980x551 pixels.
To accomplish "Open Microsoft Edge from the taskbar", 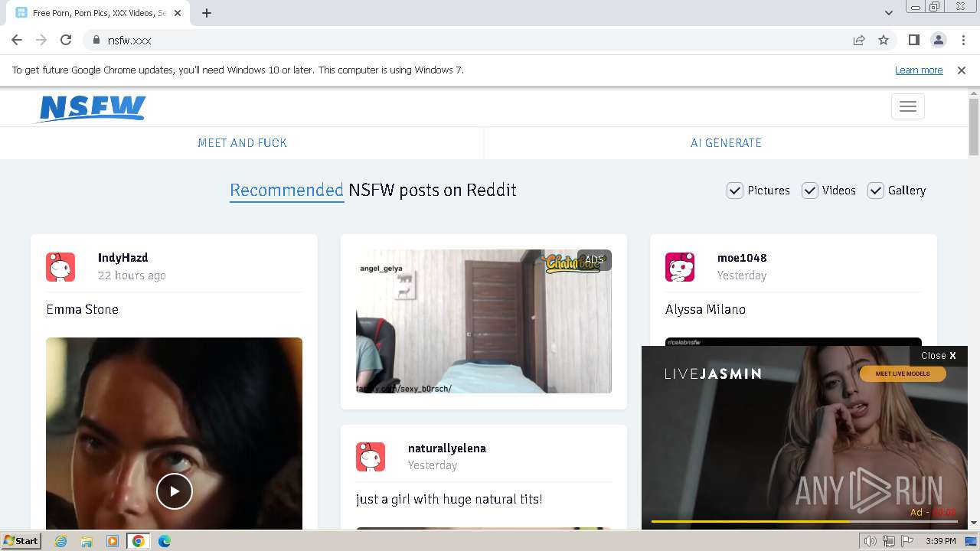I will [165, 541].
